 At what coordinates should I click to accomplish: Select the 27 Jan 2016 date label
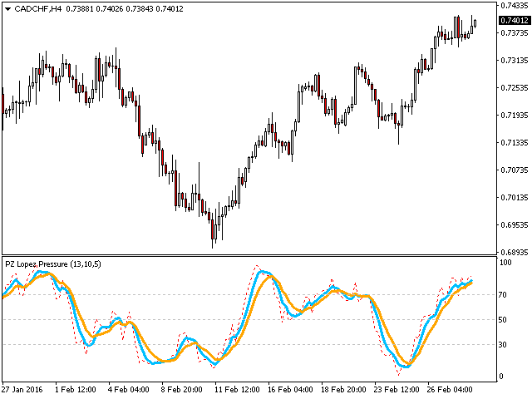coord(22,390)
